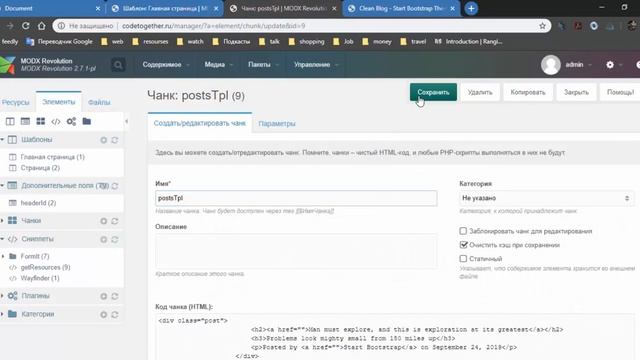Click into the Код чанка editor
Image resolution: width=640 pixels, height=360 pixels.
pyautogui.click(x=395, y=337)
